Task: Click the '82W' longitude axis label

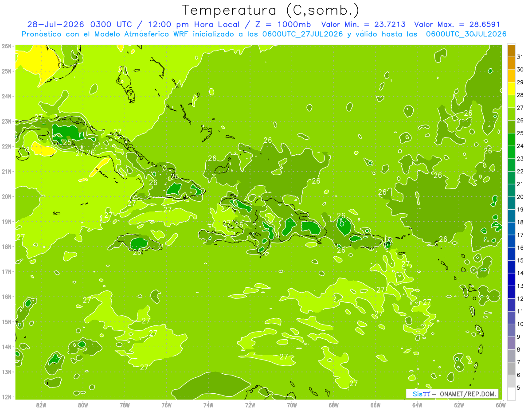Action: click(41, 405)
